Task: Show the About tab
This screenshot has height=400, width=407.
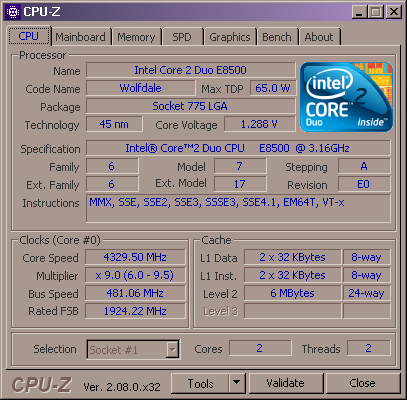Action: click(319, 37)
